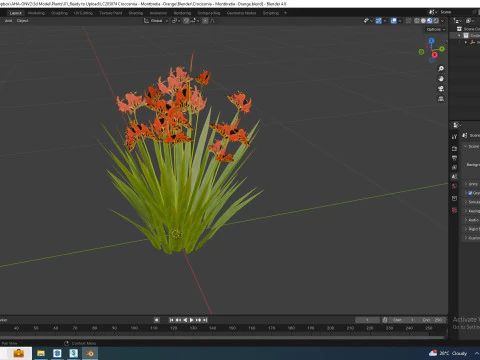This screenshot has height=360, width=480.
Task: Jump to the last frame
Action: (x=205, y=320)
